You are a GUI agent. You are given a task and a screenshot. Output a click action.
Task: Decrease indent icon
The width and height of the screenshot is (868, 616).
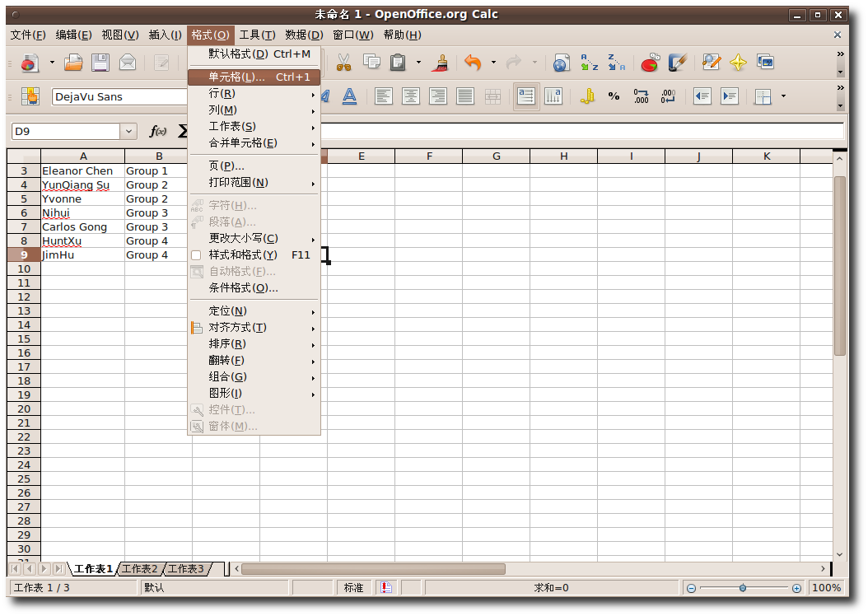702,96
